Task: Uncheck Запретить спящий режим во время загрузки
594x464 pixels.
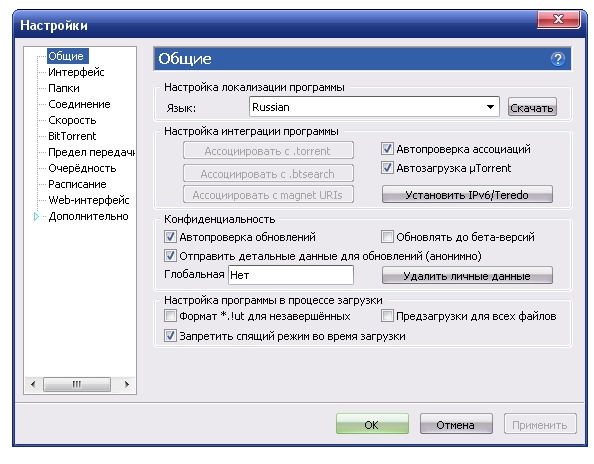Action: (170, 336)
